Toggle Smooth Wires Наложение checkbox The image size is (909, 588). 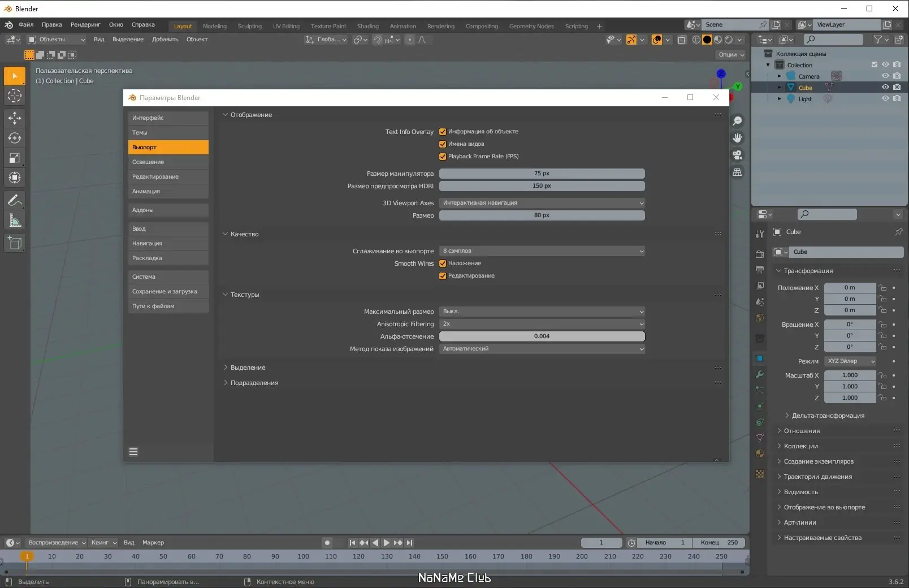tap(443, 263)
